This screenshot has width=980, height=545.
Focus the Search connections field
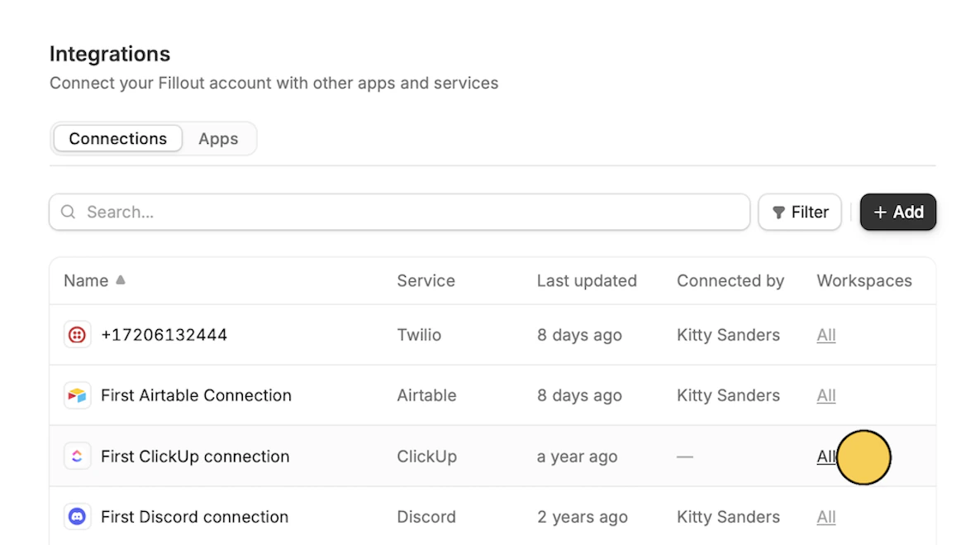(x=413, y=213)
